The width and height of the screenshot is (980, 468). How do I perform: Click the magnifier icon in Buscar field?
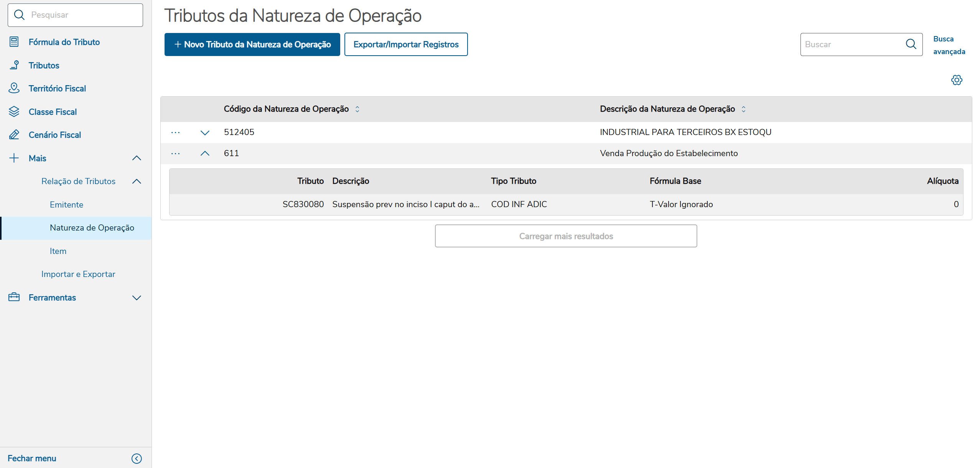click(x=911, y=44)
